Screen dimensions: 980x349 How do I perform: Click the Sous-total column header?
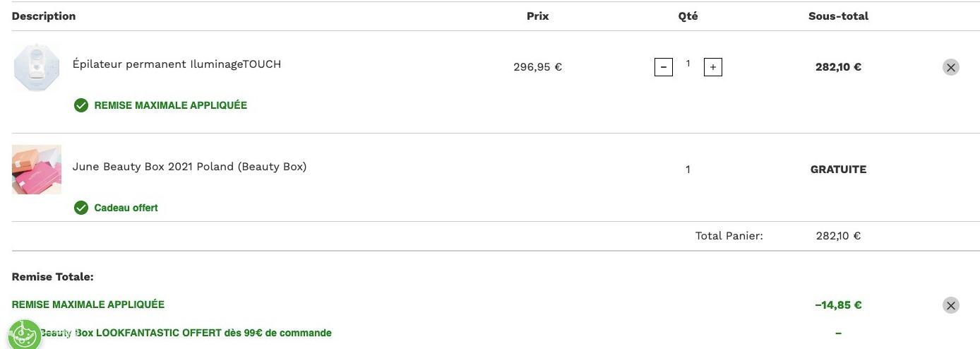tap(838, 16)
